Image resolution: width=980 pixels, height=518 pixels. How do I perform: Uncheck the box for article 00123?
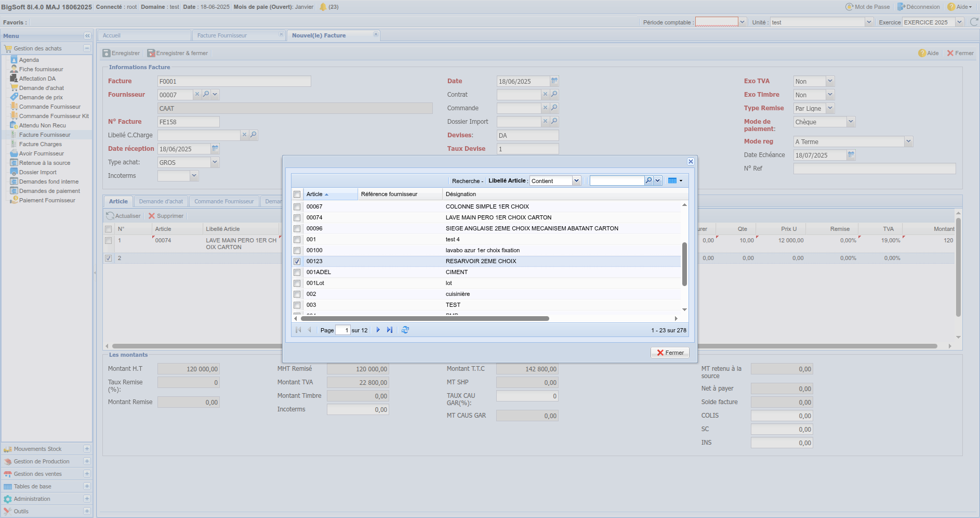[x=297, y=261]
